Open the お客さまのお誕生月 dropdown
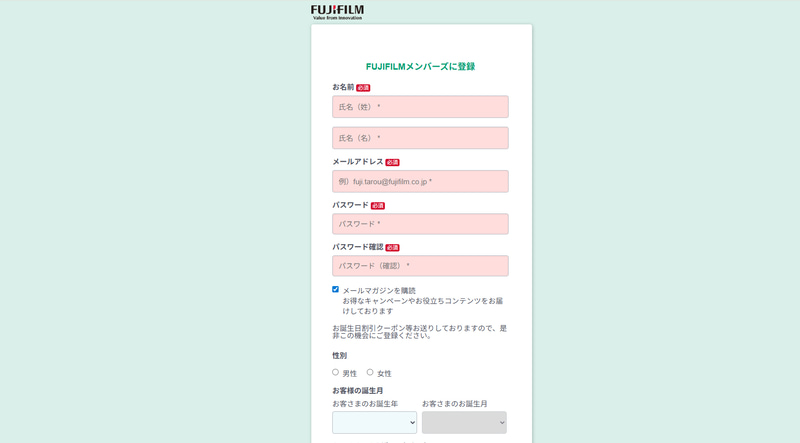The width and height of the screenshot is (800, 443). pyautogui.click(x=464, y=423)
